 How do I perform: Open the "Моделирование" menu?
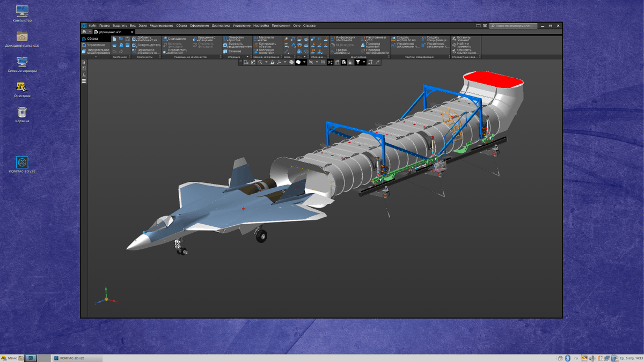pyautogui.click(x=163, y=25)
